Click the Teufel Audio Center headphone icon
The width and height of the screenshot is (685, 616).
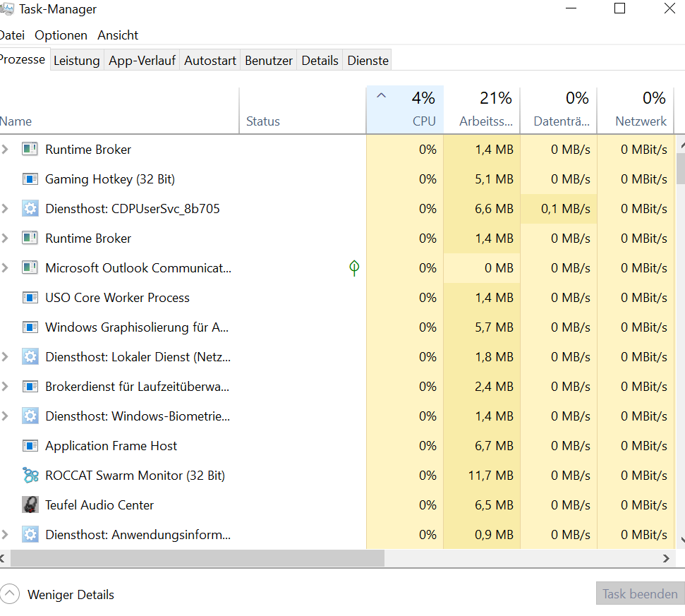(x=30, y=505)
